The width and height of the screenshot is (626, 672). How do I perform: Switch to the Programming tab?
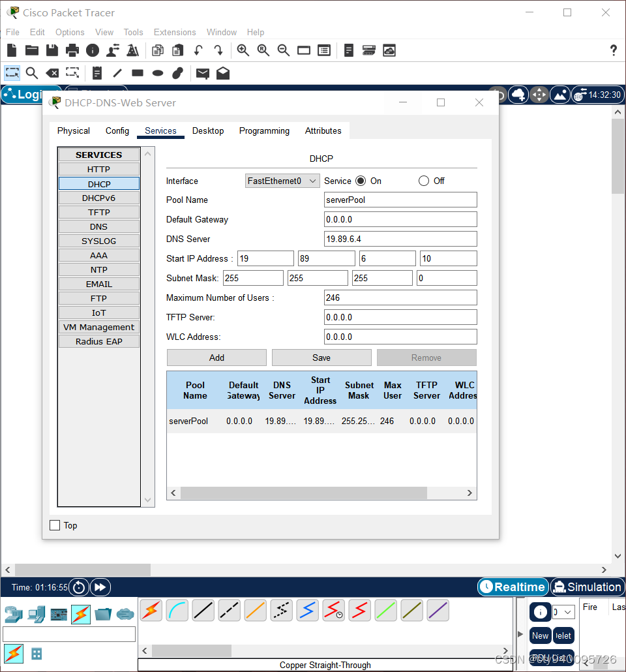264,130
